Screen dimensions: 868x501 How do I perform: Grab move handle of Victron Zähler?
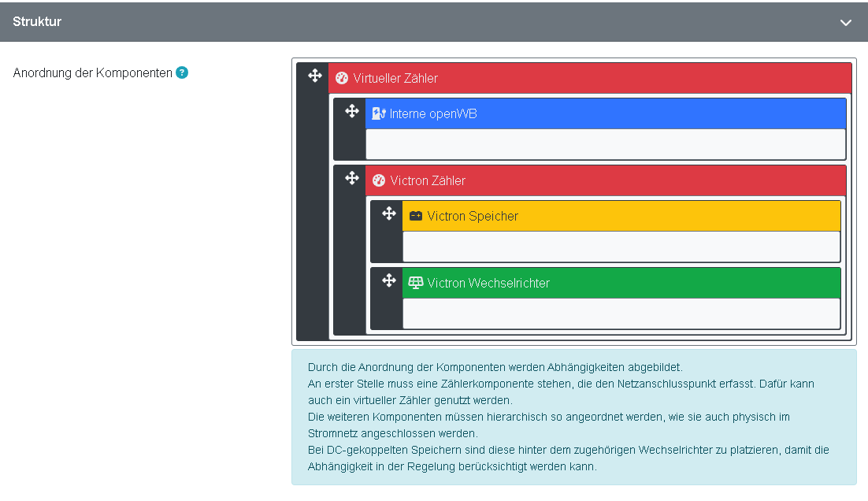[352, 178]
